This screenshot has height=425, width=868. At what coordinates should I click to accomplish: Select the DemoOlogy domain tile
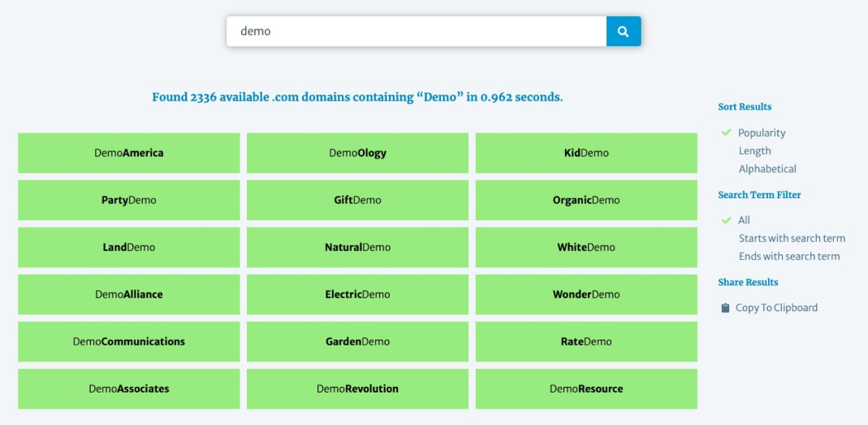pos(357,153)
